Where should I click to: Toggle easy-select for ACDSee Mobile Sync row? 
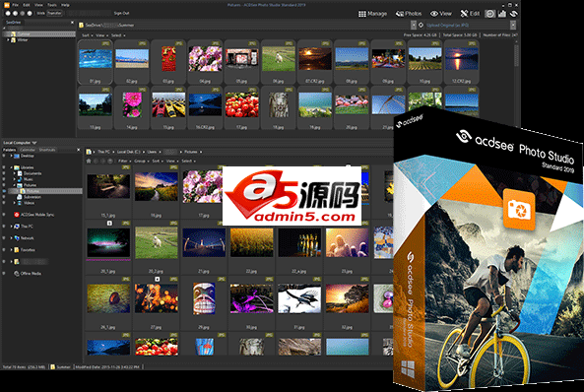click(4, 215)
